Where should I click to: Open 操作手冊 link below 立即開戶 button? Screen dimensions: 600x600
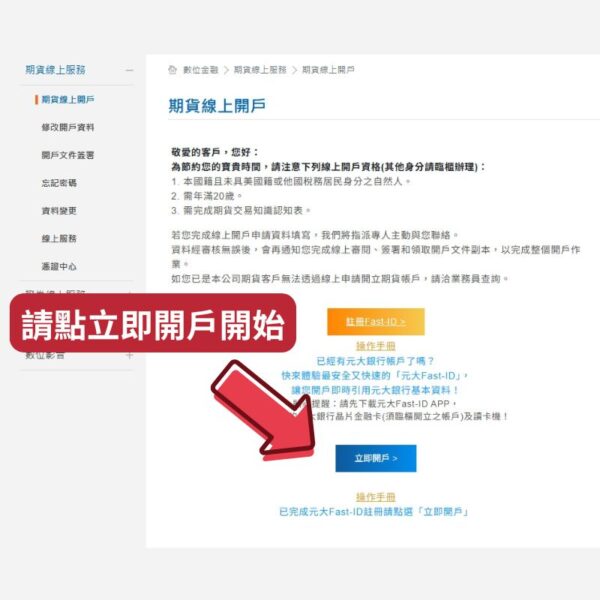(x=376, y=497)
